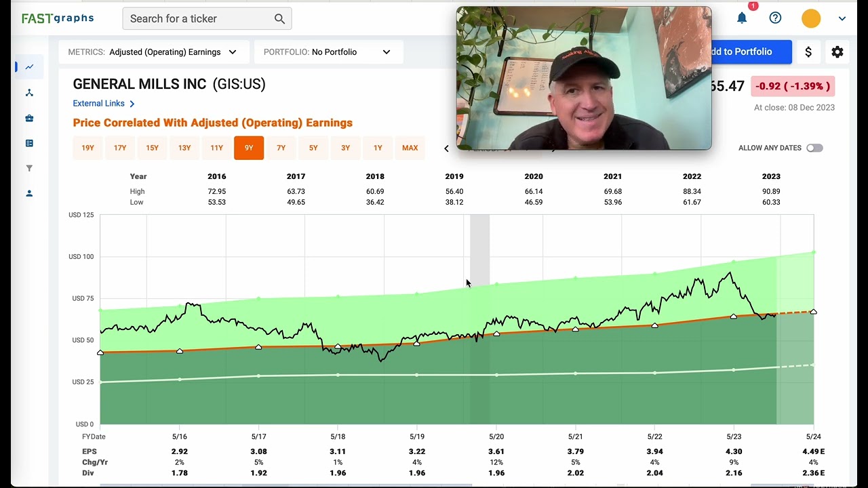Select the 11Y time range
This screenshot has height=488, width=868.
[x=216, y=148]
